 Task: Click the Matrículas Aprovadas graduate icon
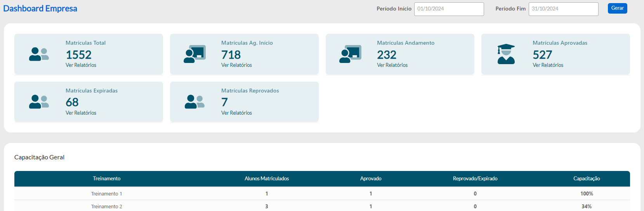click(x=506, y=54)
